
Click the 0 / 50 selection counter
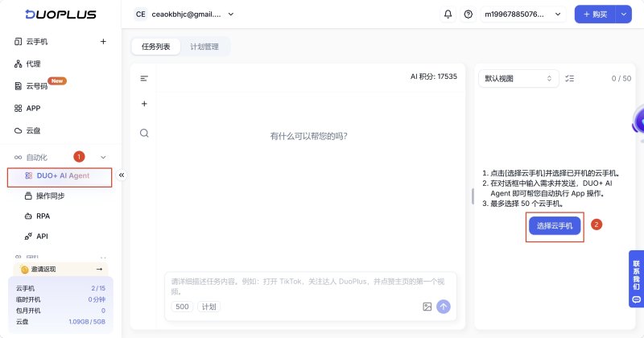(x=621, y=78)
